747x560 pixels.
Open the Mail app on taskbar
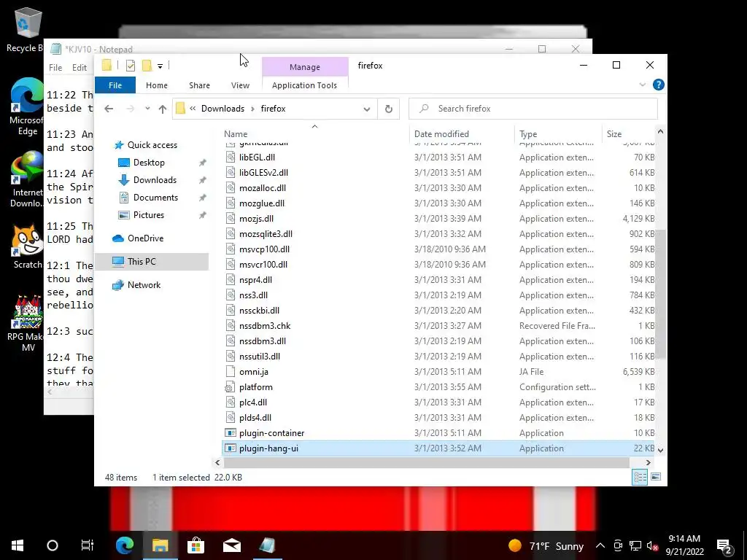[232, 545]
